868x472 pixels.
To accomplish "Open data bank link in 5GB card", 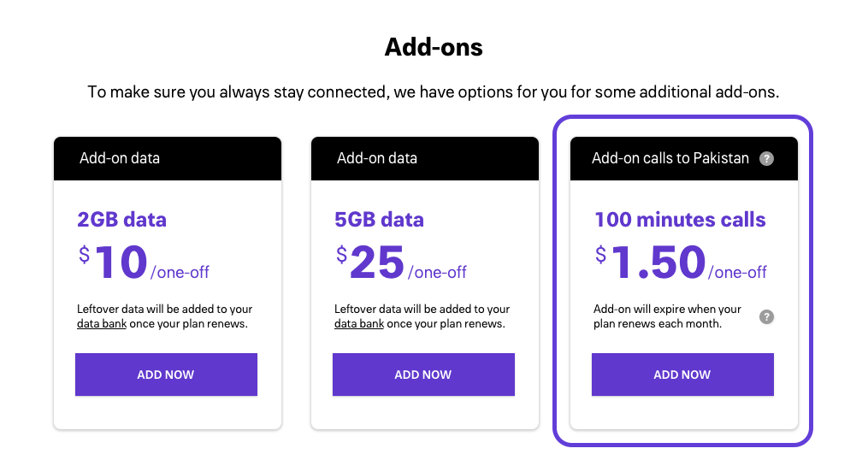I will point(359,324).
